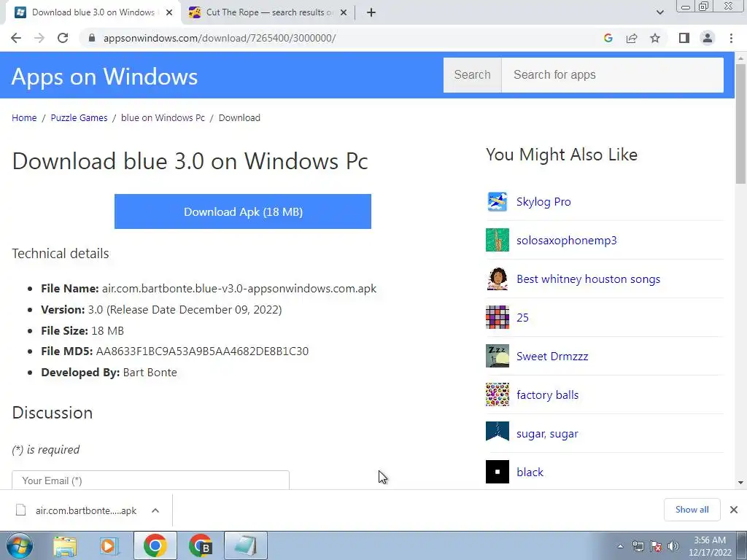
Task: Close the Download blue 3.0 tab
Action: pos(169,12)
